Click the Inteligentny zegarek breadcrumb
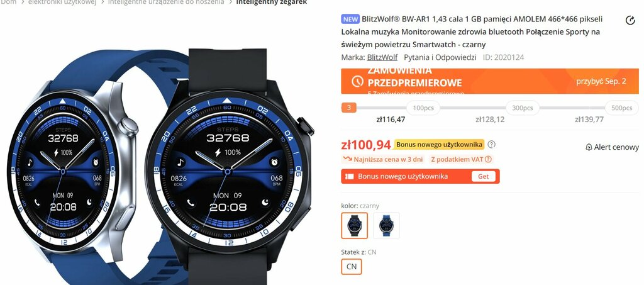This screenshot has width=644, height=285. (x=272, y=3)
